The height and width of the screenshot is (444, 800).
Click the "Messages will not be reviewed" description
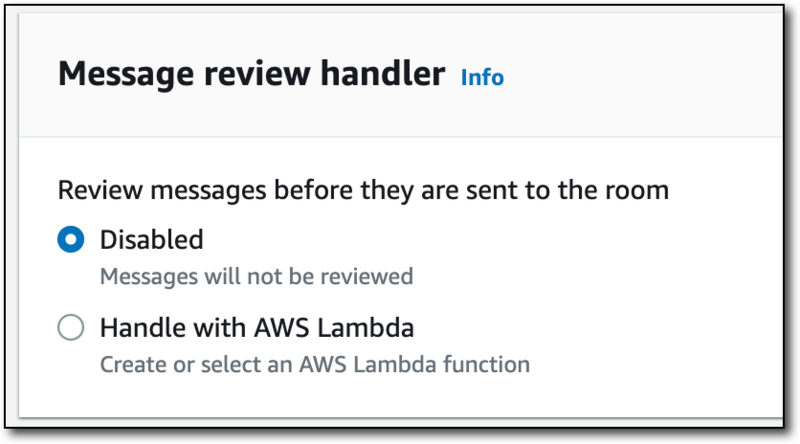256,275
